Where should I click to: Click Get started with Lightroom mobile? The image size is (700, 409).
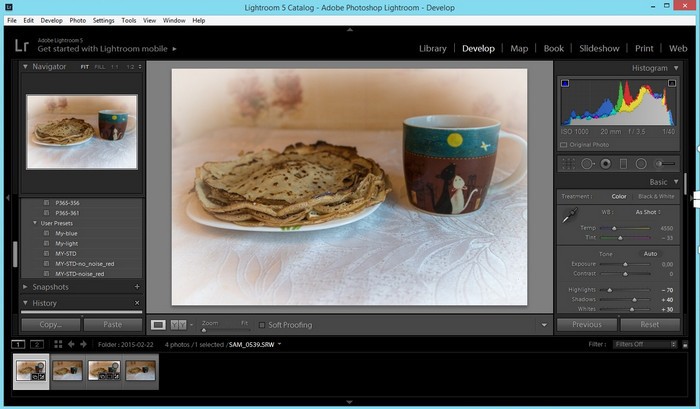[102, 49]
